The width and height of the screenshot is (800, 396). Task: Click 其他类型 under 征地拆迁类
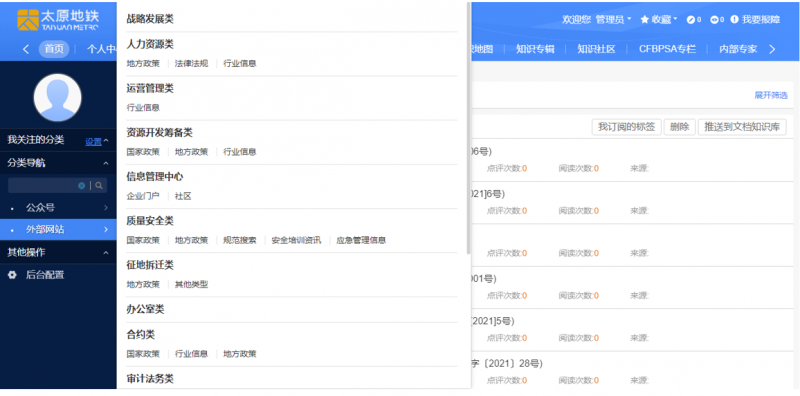coord(191,284)
